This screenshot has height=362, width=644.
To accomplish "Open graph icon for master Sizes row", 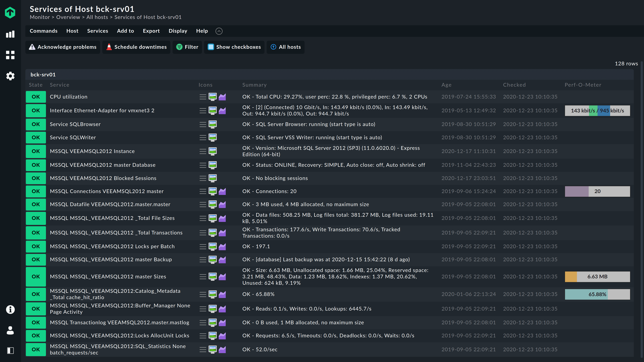I will point(222,277).
